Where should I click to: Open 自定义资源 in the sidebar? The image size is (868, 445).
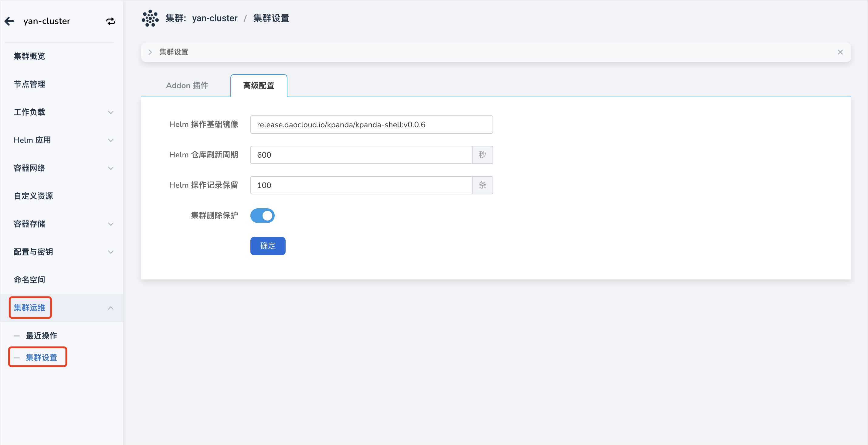33,196
